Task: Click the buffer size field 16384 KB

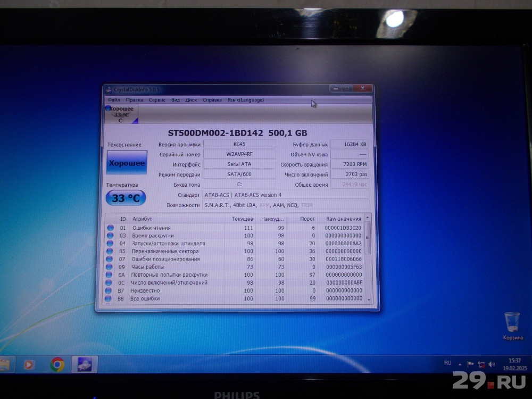Action: tap(350, 144)
